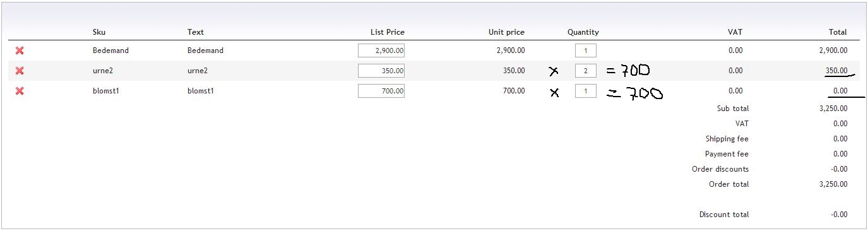Click the VAT column header

(735, 32)
